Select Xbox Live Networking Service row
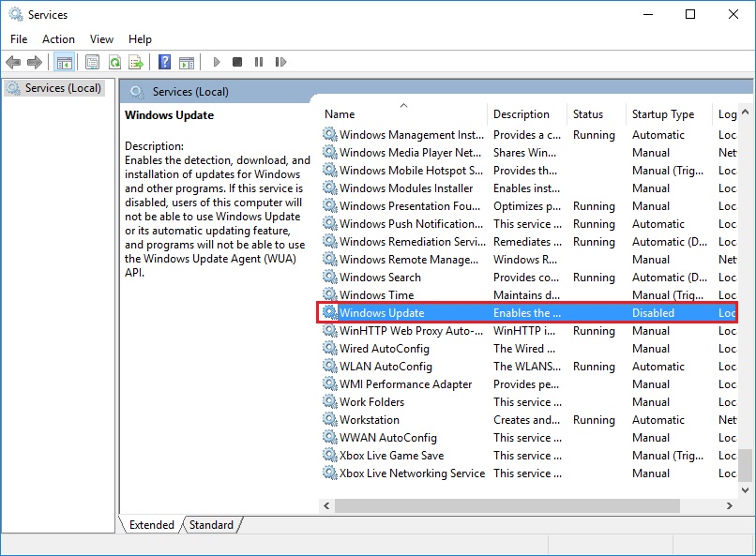This screenshot has width=756, height=556. pyautogui.click(x=528, y=473)
